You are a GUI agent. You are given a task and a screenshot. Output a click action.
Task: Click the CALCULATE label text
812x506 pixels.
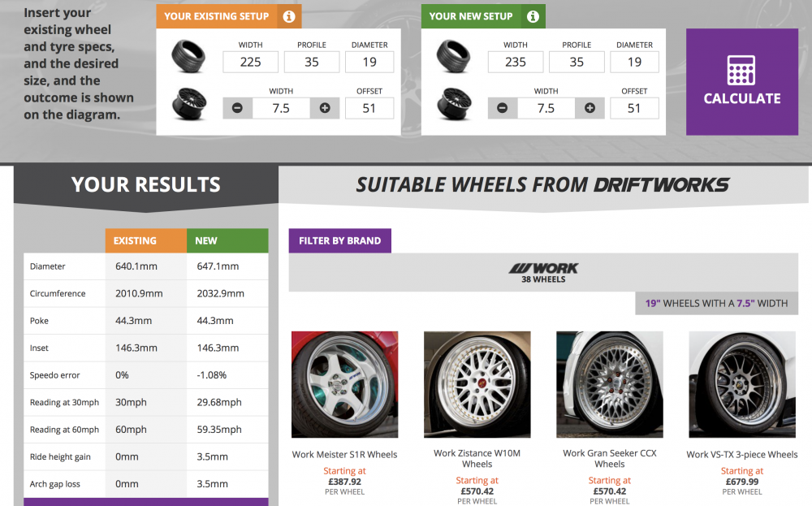tap(742, 98)
